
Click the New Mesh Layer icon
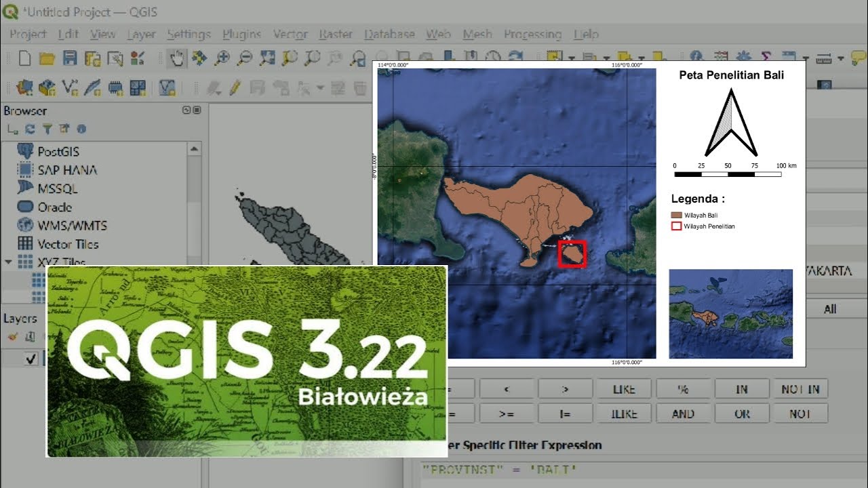pyautogui.click(x=138, y=87)
